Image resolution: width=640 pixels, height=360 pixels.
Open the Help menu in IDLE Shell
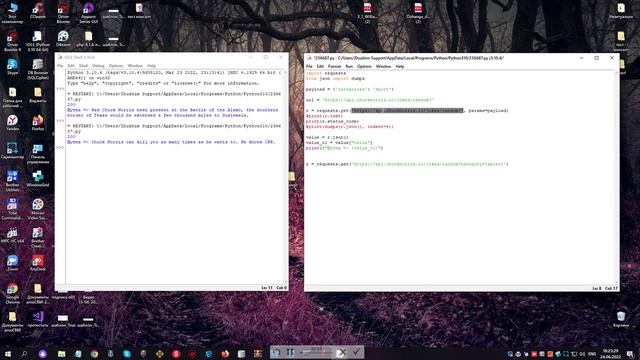(x=151, y=66)
